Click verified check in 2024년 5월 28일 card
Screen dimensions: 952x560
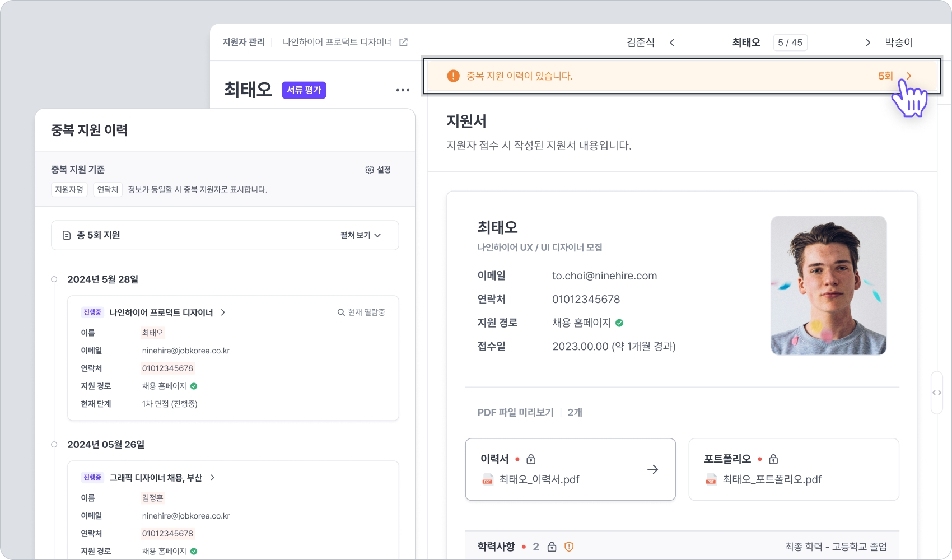click(194, 386)
